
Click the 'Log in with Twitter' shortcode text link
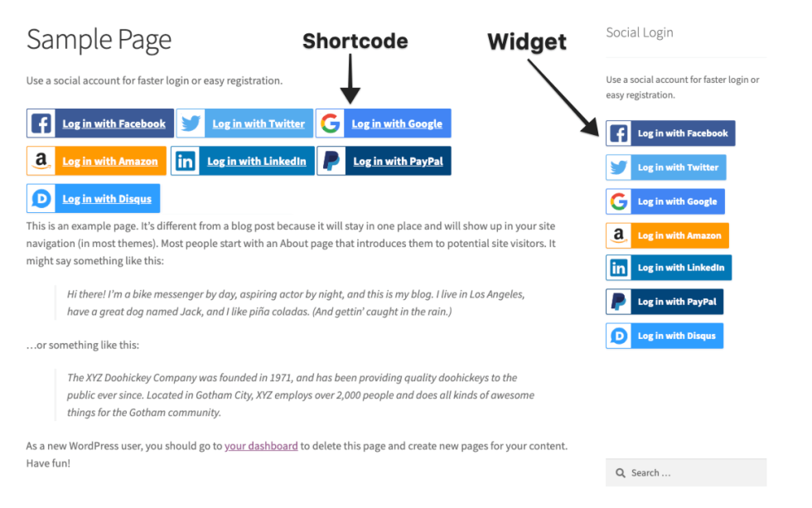coord(259,123)
